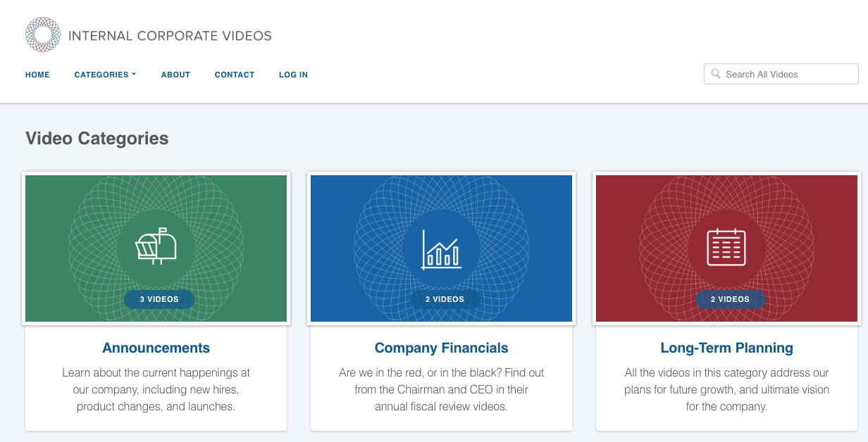Click the Log In link
Screen dimensions: 868x442
pyautogui.click(x=293, y=75)
